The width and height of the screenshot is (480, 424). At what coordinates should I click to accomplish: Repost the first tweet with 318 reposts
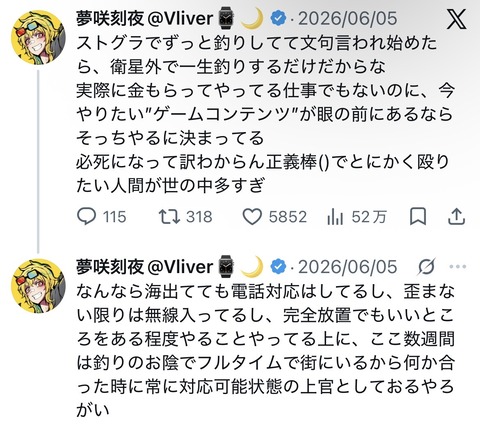point(169,217)
